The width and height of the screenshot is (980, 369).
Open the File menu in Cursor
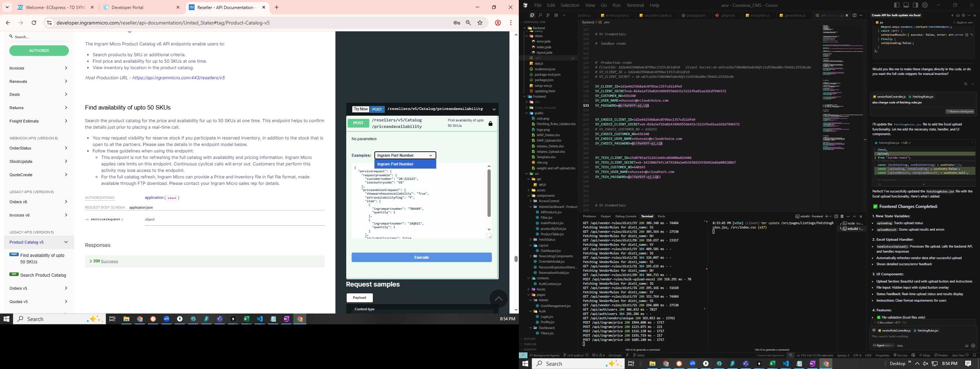(x=538, y=5)
